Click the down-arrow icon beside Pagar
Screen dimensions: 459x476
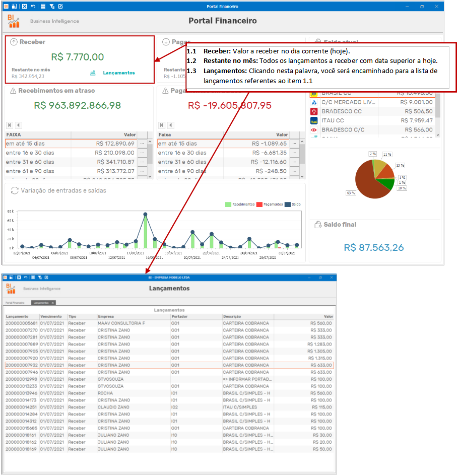166,42
